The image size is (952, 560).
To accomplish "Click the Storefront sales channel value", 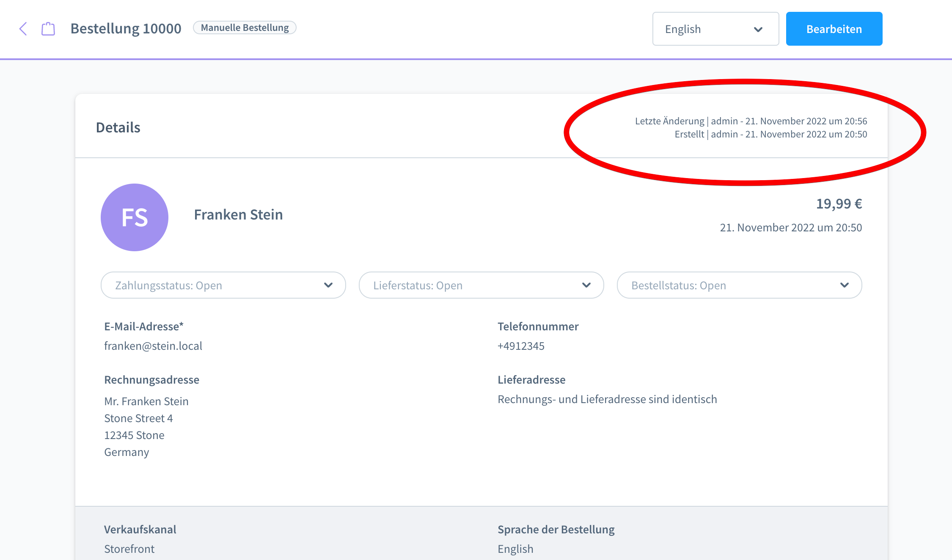I will [x=129, y=549].
